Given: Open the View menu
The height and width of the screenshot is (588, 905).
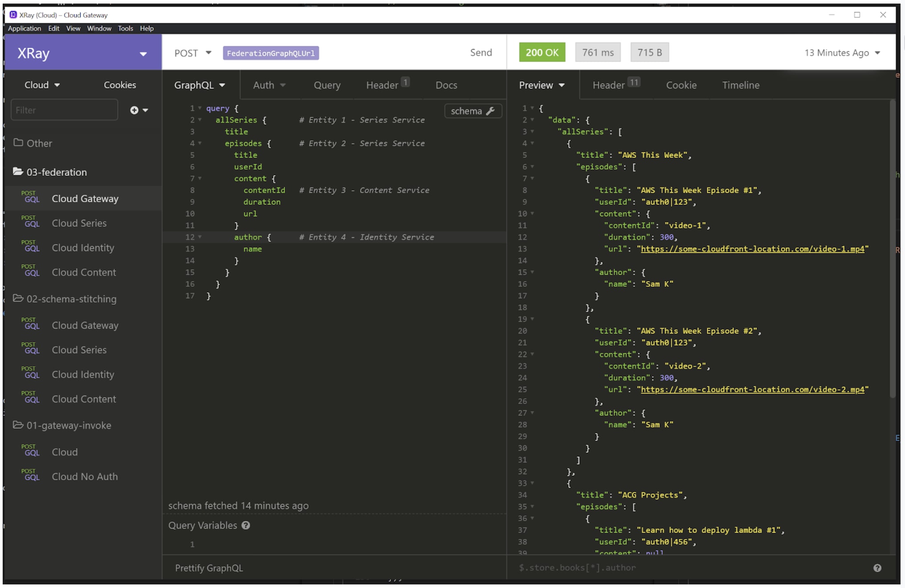Looking at the screenshot, I should [73, 28].
